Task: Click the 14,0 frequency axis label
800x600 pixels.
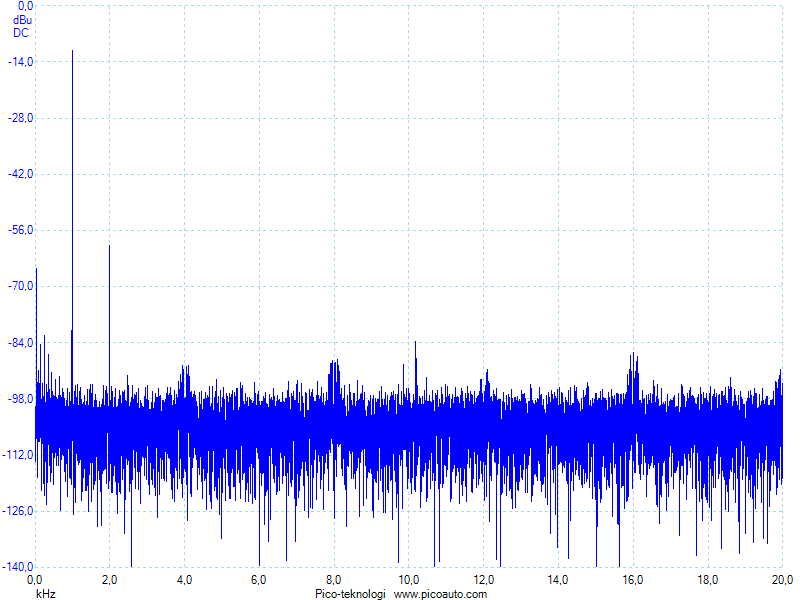Action: (558, 580)
